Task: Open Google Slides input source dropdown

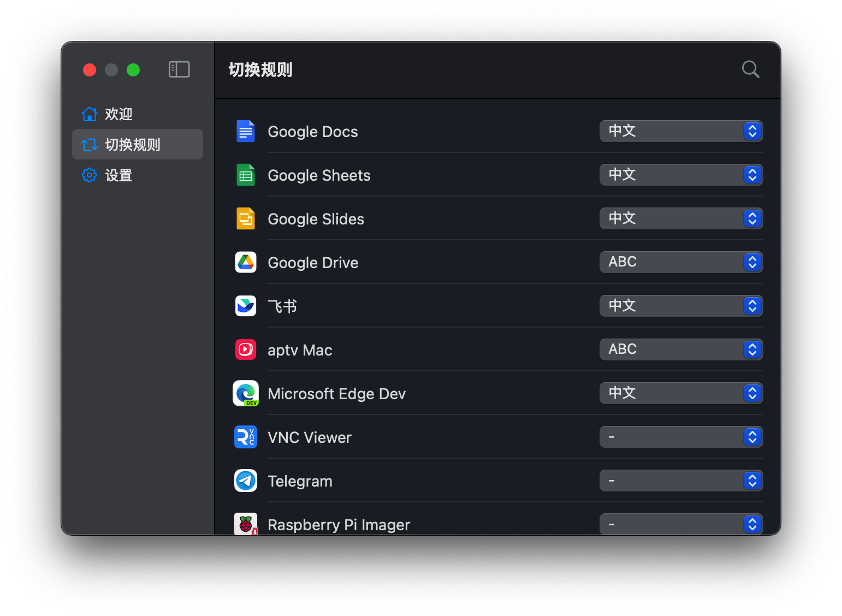Action: click(681, 218)
